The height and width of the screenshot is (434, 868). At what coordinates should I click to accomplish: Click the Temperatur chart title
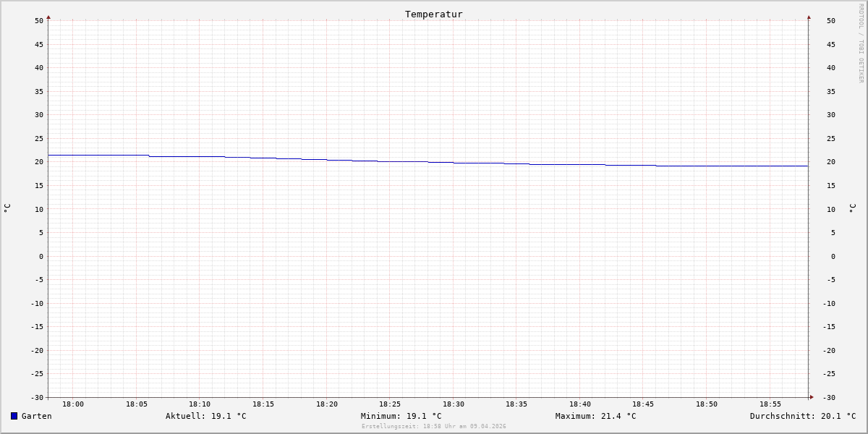pos(434,14)
